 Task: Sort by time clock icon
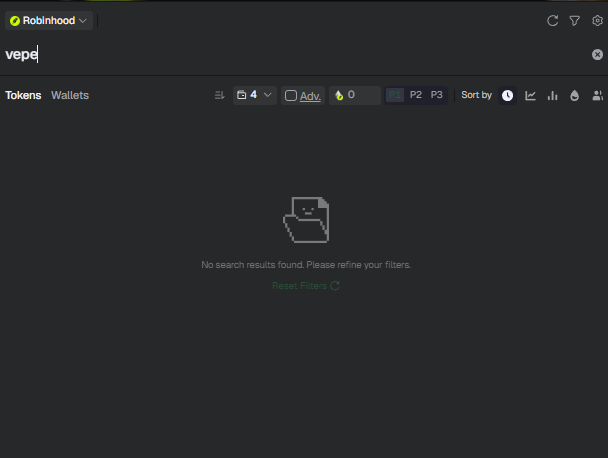507,95
